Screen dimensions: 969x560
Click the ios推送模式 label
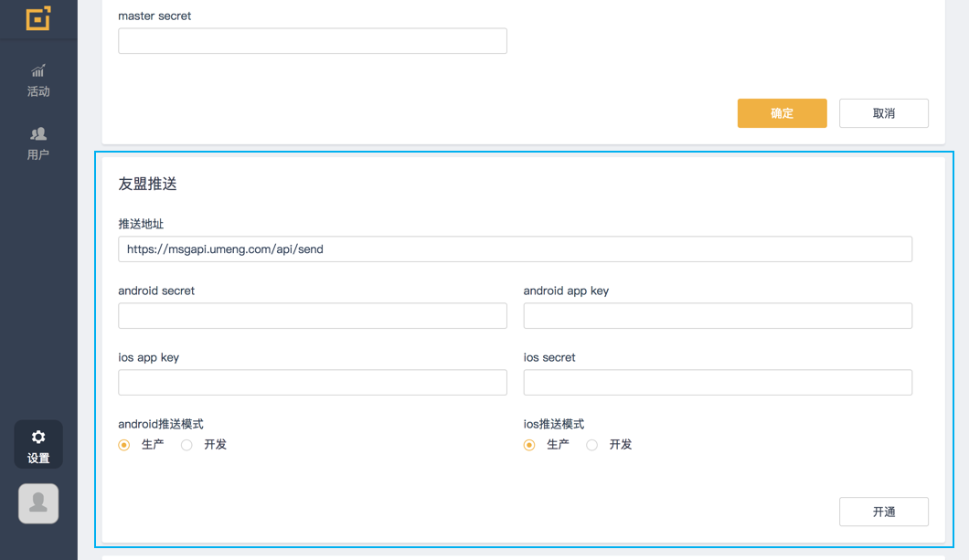pos(554,424)
